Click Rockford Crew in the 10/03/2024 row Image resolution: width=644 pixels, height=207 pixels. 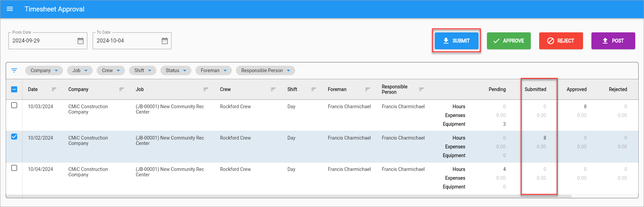(235, 107)
